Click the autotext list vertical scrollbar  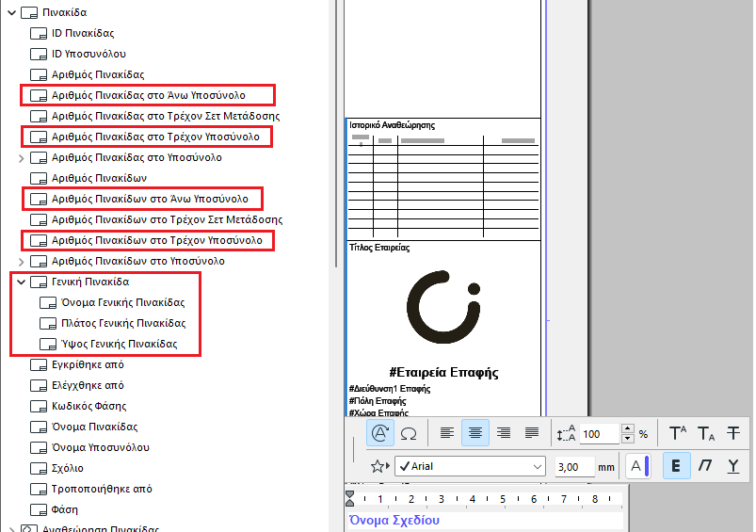(336, 134)
